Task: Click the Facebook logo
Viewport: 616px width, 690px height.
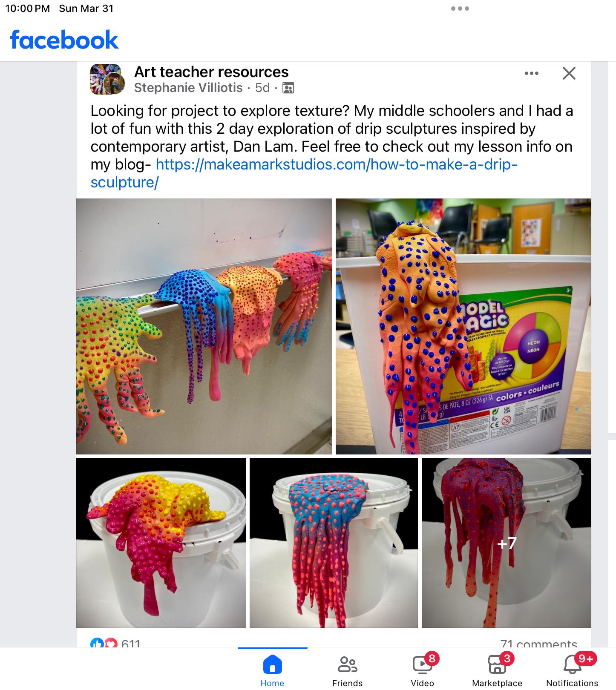Action: pyautogui.click(x=64, y=40)
